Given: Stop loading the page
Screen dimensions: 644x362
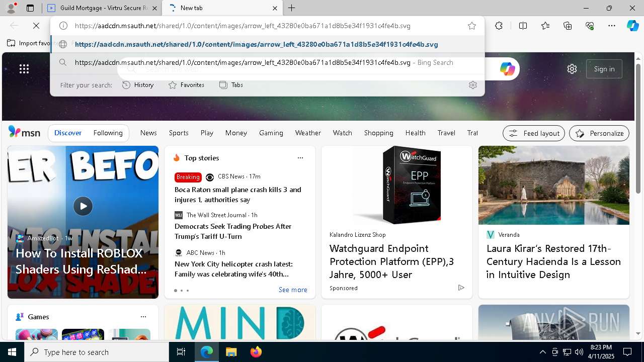Looking at the screenshot, I should coord(37,26).
